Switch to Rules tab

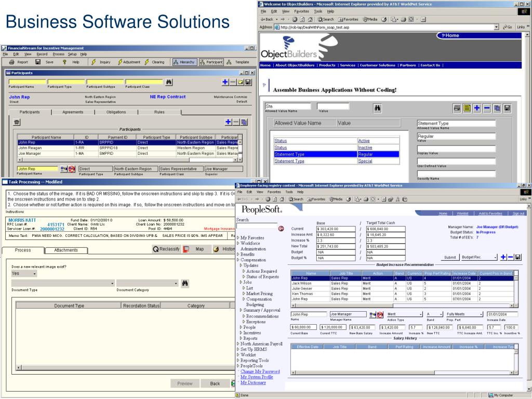pos(159,112)
